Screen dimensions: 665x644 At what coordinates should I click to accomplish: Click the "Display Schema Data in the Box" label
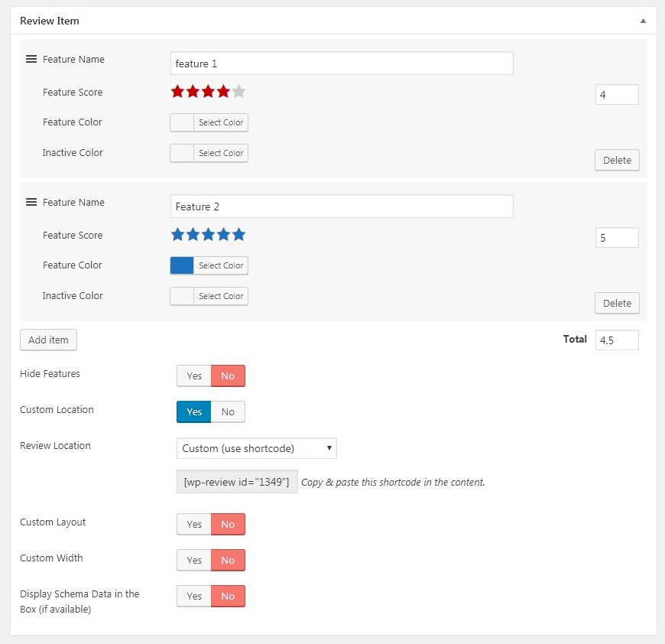[79, 602]
